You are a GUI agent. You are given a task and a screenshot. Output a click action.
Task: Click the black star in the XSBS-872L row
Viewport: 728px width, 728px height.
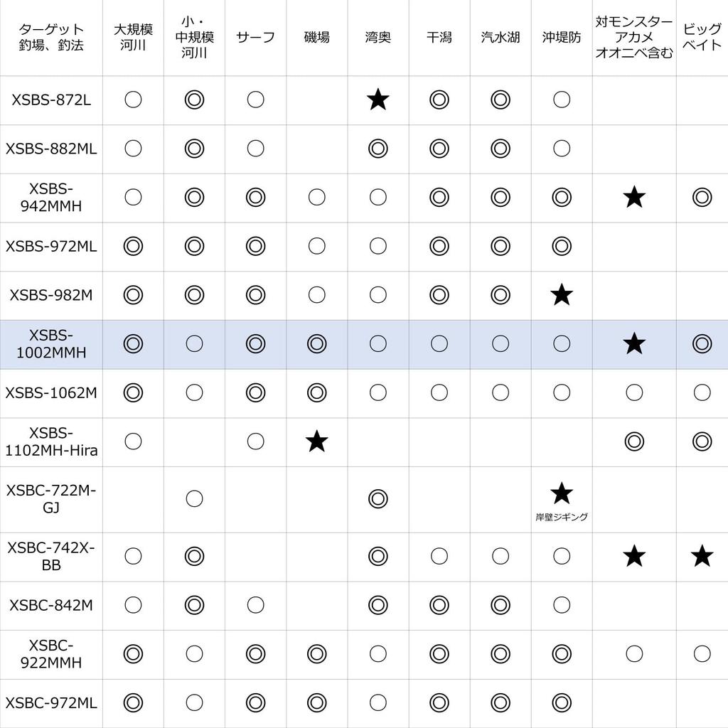pyautogui.click(x=378, y=100)
